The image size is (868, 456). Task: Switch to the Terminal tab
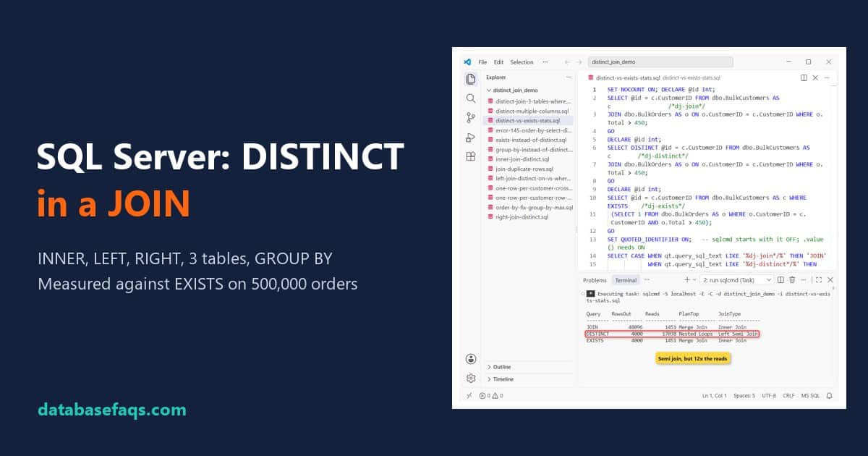coord(626,280)
